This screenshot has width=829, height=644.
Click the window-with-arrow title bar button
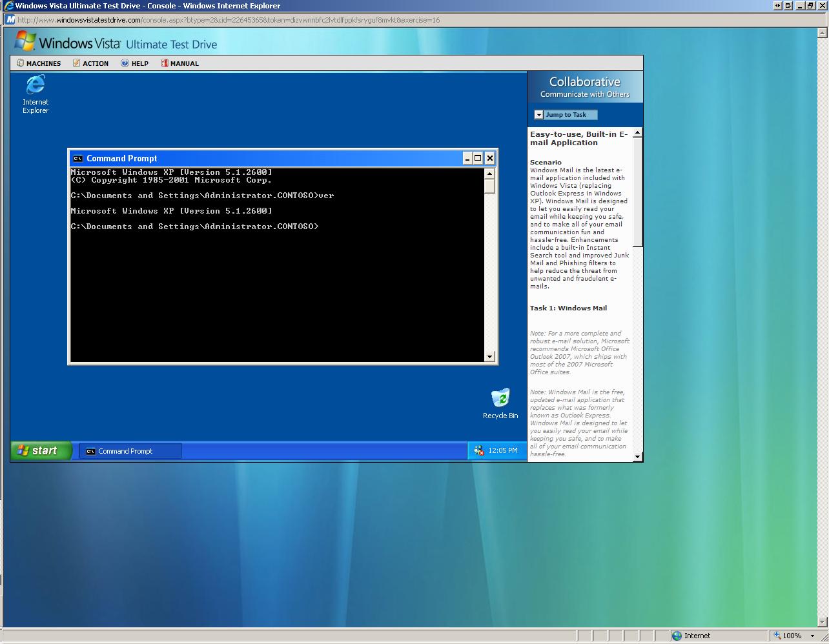click(789, 6)
